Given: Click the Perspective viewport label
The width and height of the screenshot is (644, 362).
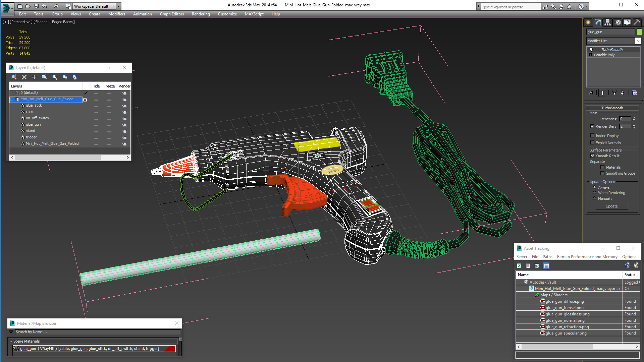Looking at the screenshot, I should coord(21,22).
